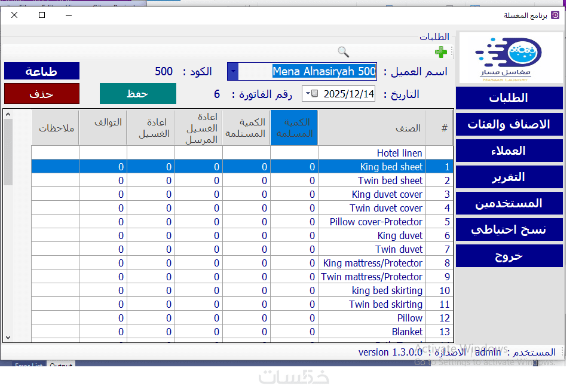The image size is (588, 392).
Task: Click the ملاحظات notes column header
Action: [x=55, y=127]
